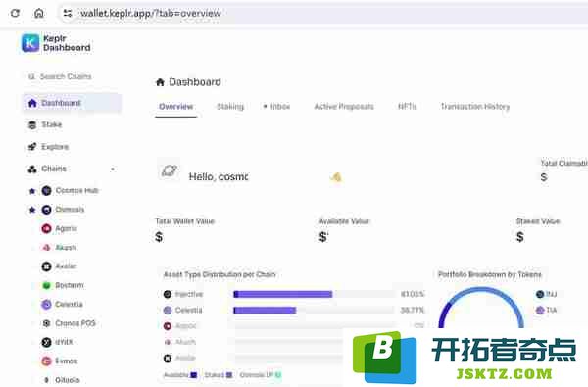Open the Transaction History tab

pyautogui.click(x=474, y=107)
